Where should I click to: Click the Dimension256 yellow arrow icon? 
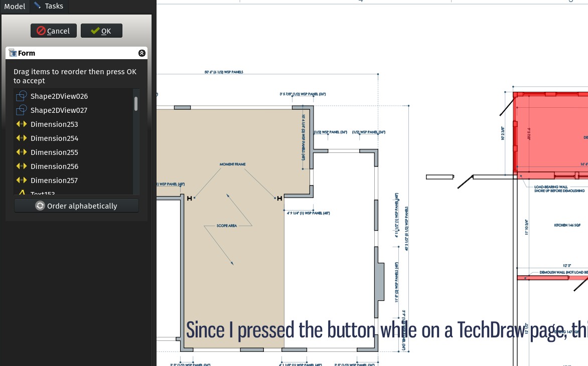pyautogui.click(x=22, y=166)
